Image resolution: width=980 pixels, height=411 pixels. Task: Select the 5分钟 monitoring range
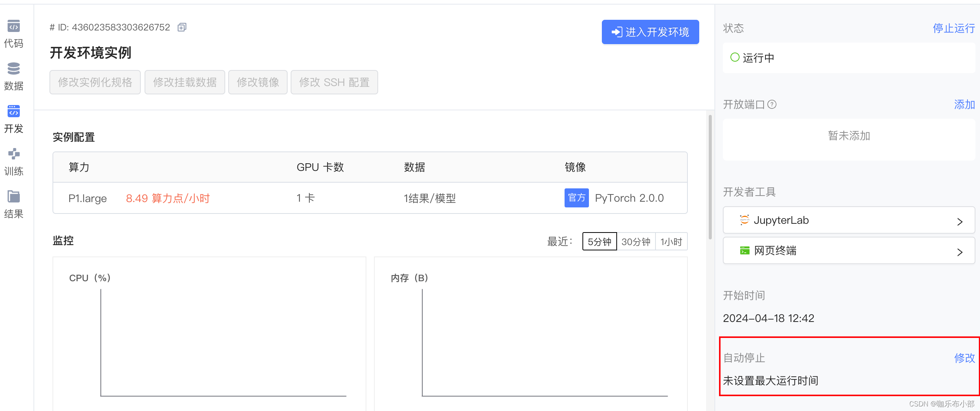tap(599, 242)
